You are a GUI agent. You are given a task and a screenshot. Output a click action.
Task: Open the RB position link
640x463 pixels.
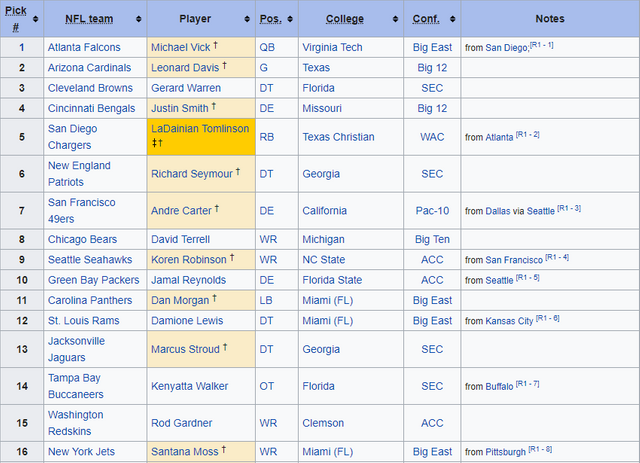267,137
